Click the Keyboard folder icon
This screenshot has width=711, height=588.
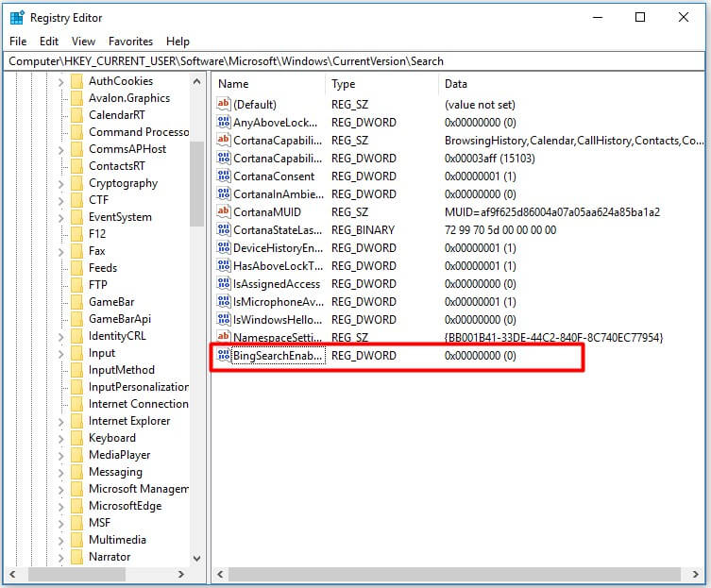pos(77,438)
